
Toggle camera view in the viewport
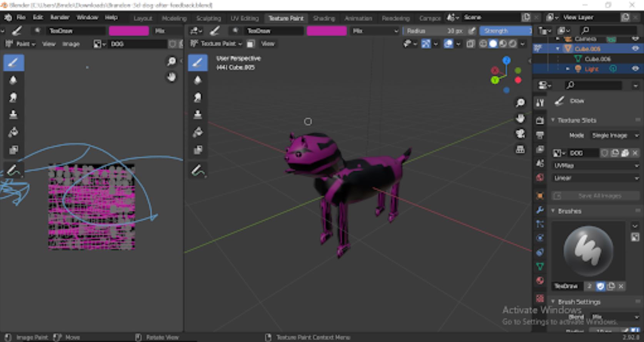(520, 134)
